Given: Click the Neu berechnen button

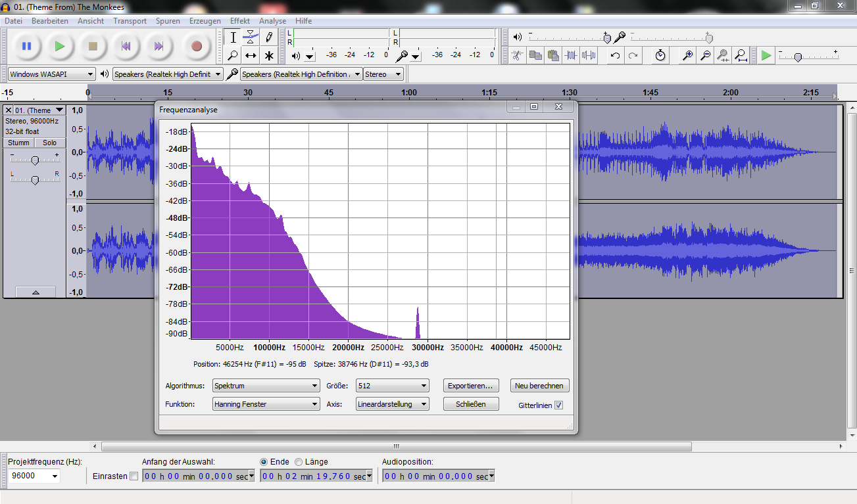Looking at the screenshot, I should (x=539, y=386).
